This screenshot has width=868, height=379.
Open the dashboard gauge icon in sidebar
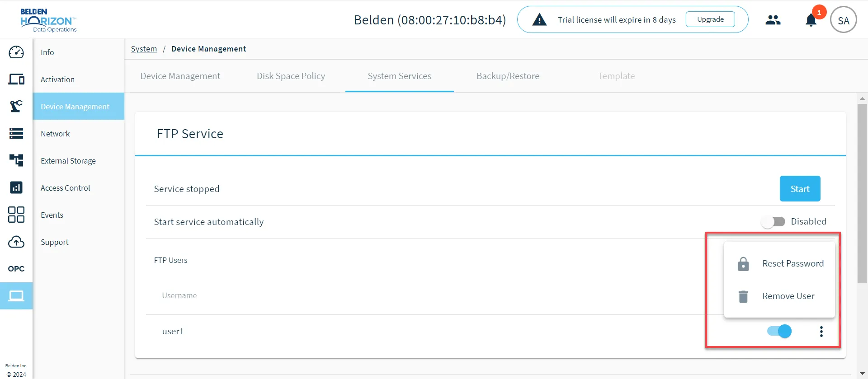coord(16,52)
